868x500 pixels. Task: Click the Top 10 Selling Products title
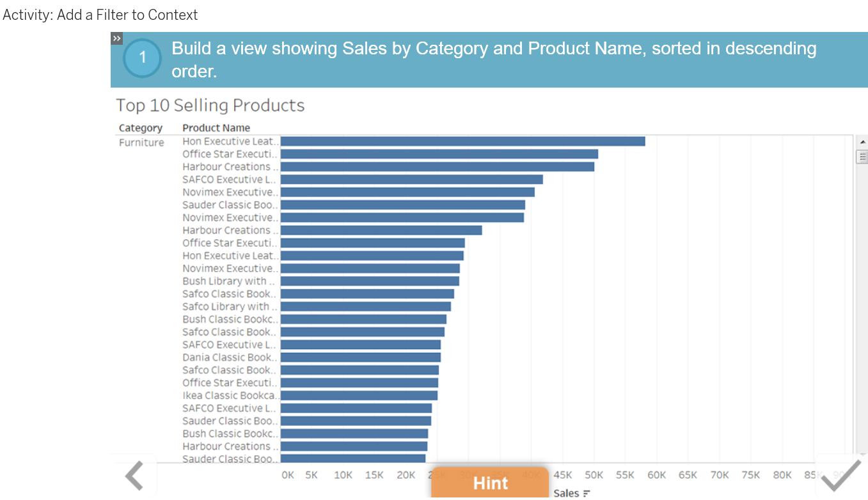click(210, 105)
